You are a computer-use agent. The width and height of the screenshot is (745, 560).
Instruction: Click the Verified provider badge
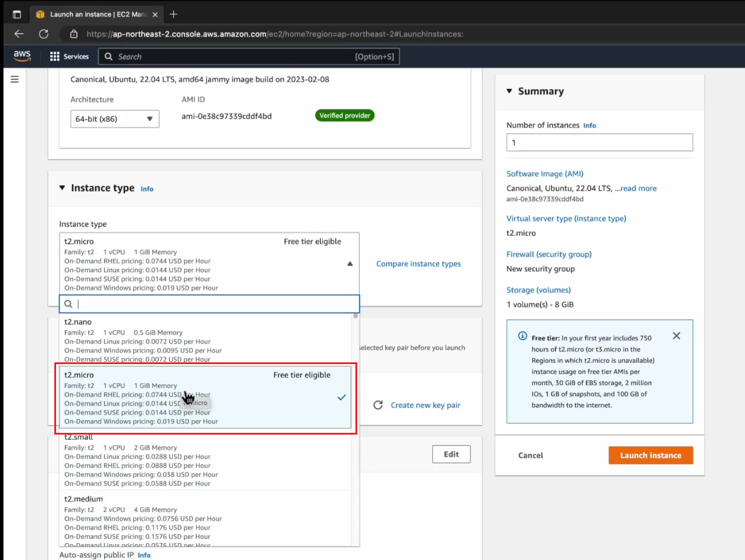point(344,116)
